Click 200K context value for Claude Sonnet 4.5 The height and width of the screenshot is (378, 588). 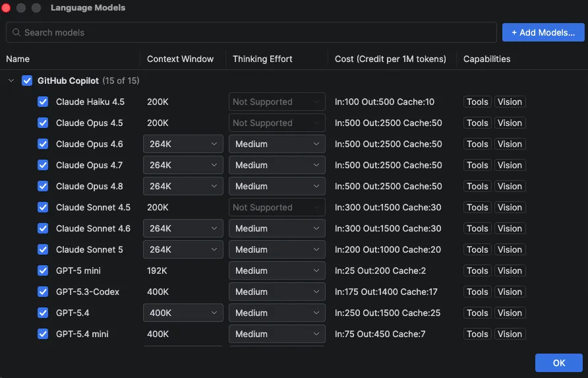(x=158, y=207)
